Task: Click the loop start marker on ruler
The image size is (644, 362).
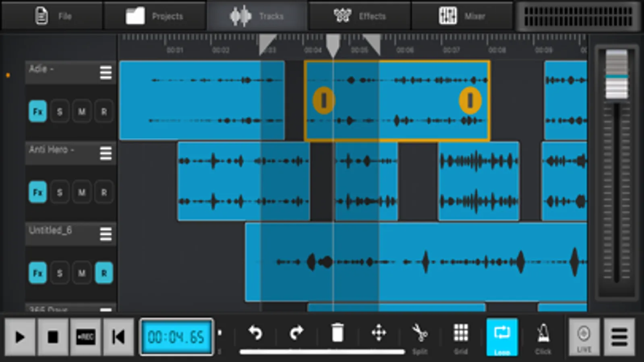Action: coord(267,45)
